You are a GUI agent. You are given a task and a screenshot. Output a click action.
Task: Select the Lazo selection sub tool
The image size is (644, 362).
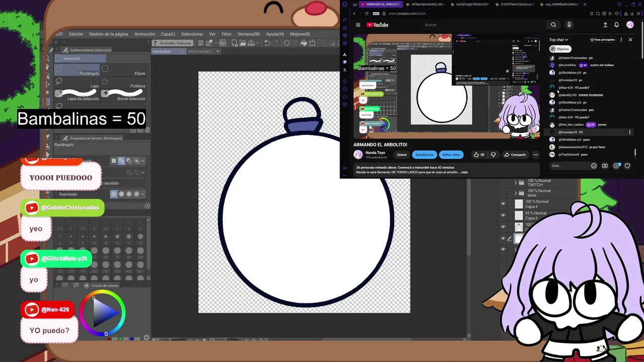(x=77, y=83)
